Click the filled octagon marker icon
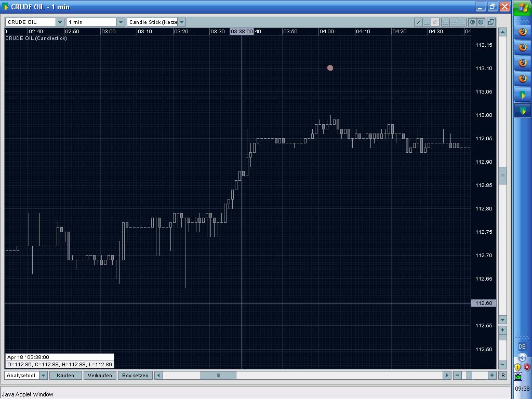The image size is (532, 399). pos(481,22)
